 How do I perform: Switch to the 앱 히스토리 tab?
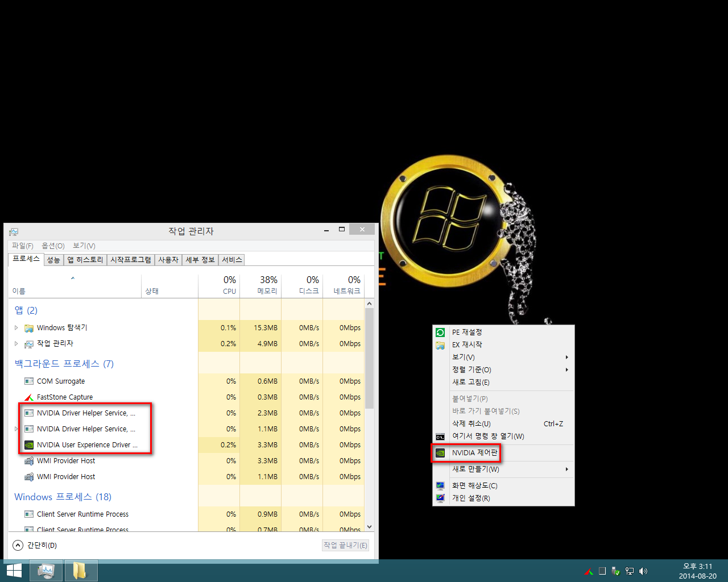click(85, 260)
